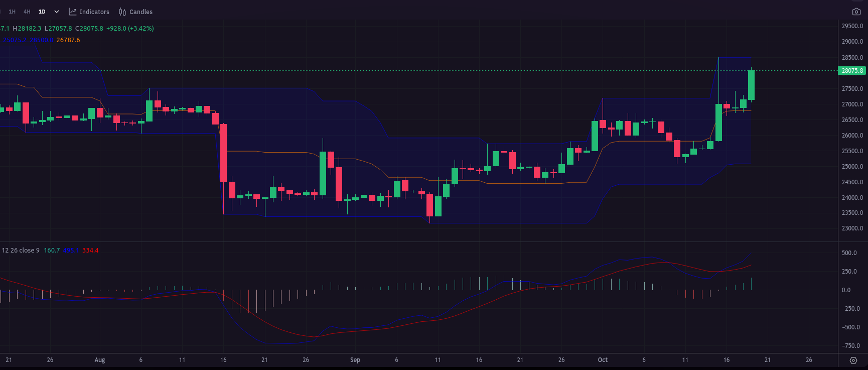Image resolution: width=868 pixels, height=370 pixels.
Task: Select the 1D timeframe
Action: [x=42, y=12]
